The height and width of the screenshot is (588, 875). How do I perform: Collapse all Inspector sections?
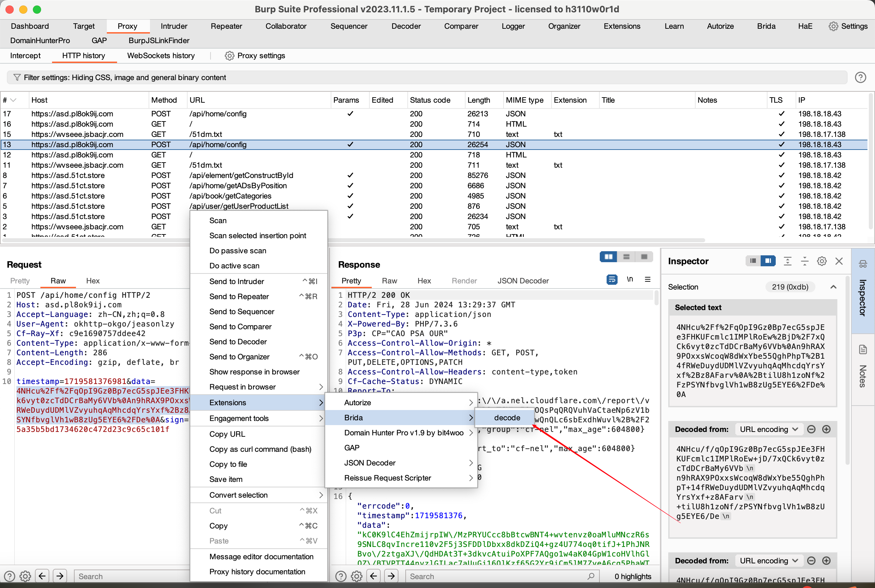(x=805, y=261)
